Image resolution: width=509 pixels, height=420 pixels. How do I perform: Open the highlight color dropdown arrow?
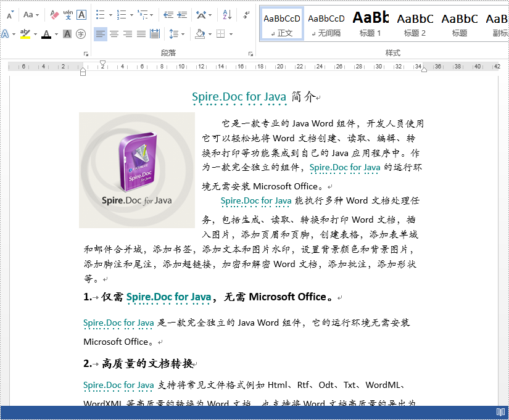click(x=35, y=34)
